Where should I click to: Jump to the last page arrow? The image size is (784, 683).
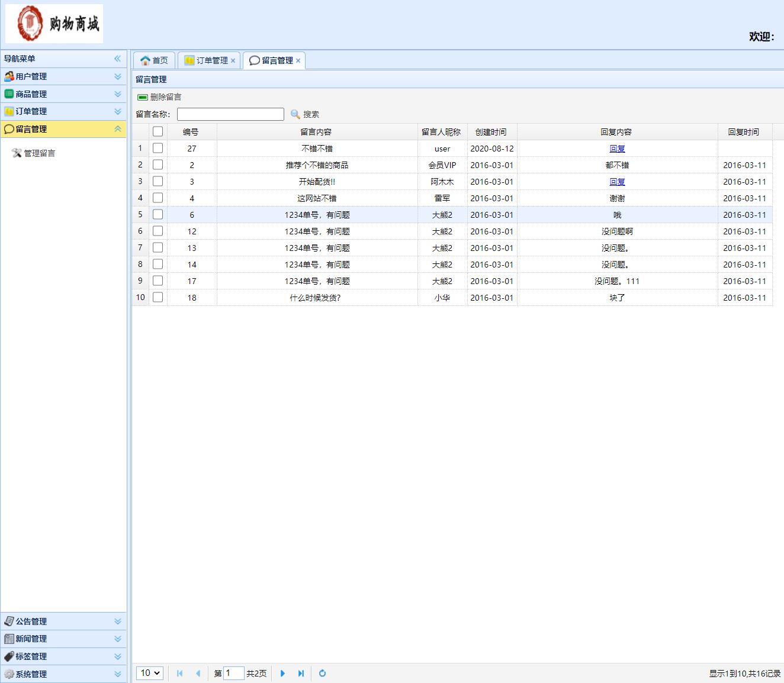(x=301, y=673)
